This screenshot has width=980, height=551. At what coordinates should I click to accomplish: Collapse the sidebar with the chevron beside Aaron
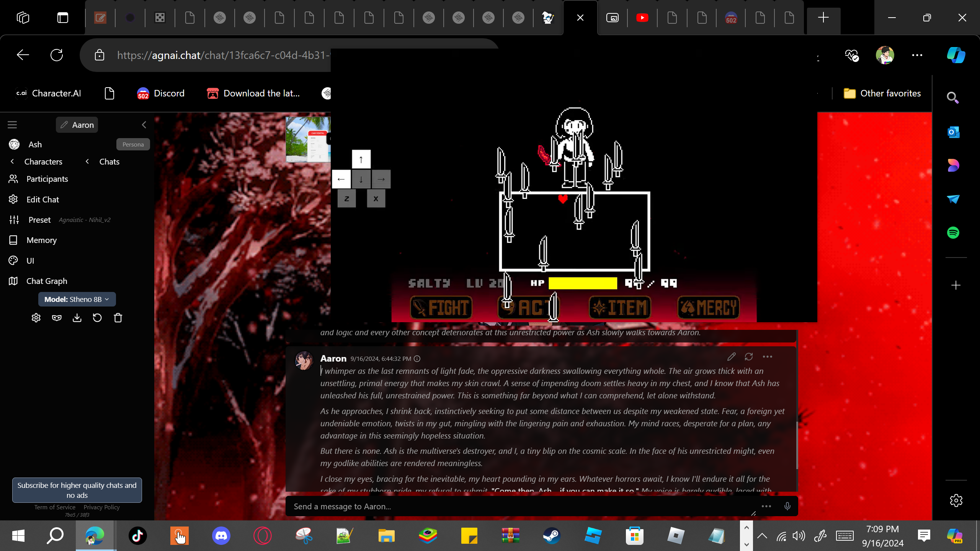[144, 125]
